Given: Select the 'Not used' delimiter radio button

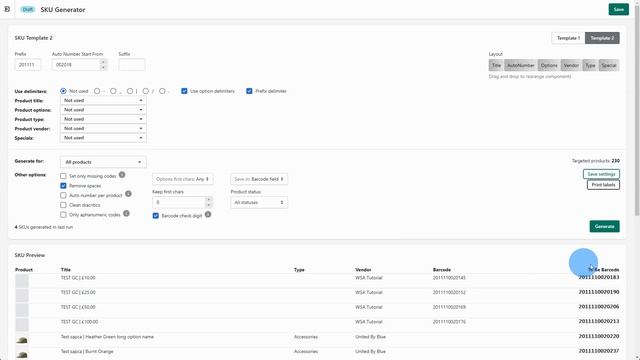Looking at the screenshot, I should 63,91.
